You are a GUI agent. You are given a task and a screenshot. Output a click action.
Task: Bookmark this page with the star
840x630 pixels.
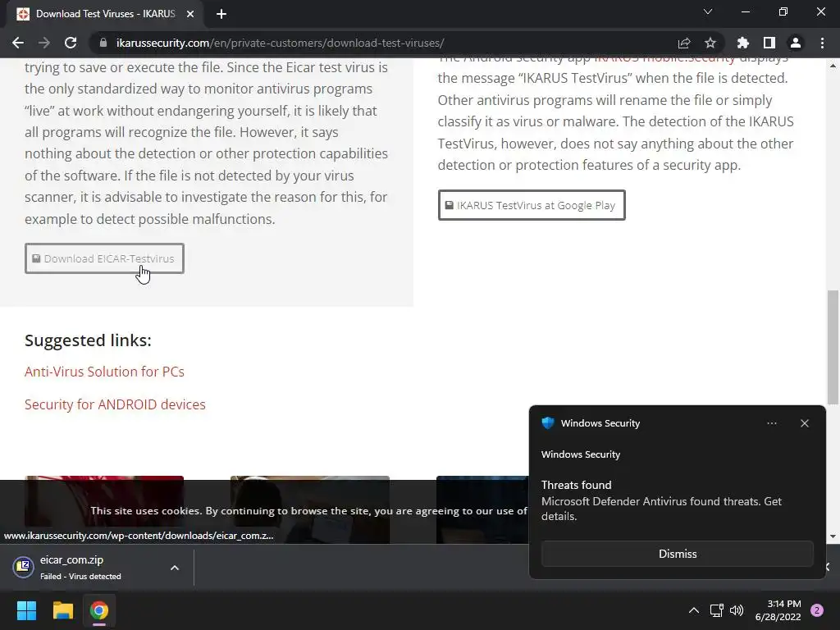pos(710,43)
